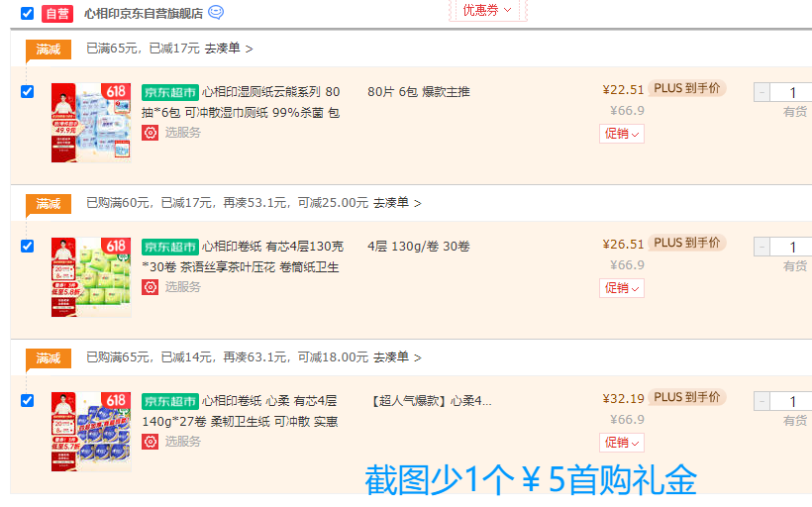Click 去凑单 link after 可减18.00元

tap(397, 357)
